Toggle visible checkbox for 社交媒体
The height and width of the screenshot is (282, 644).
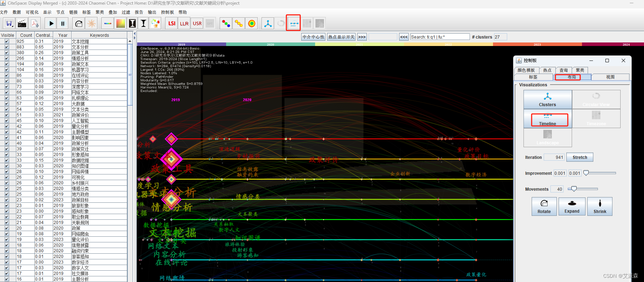pos(7,274)
